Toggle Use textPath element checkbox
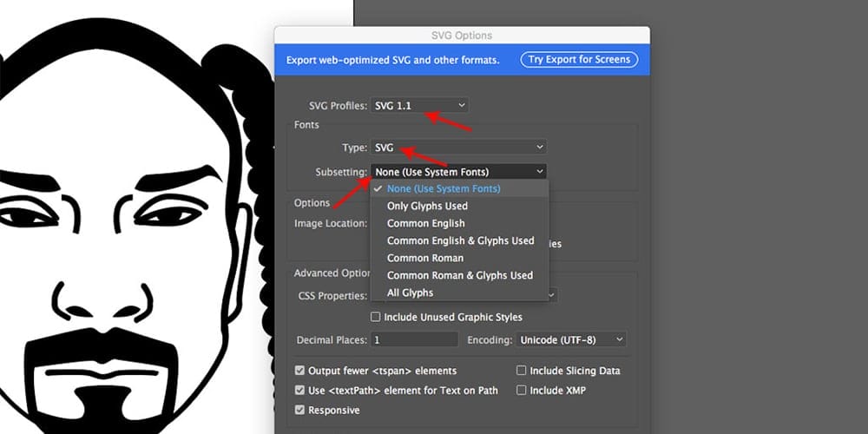868x434 pixels. [299, 391]
